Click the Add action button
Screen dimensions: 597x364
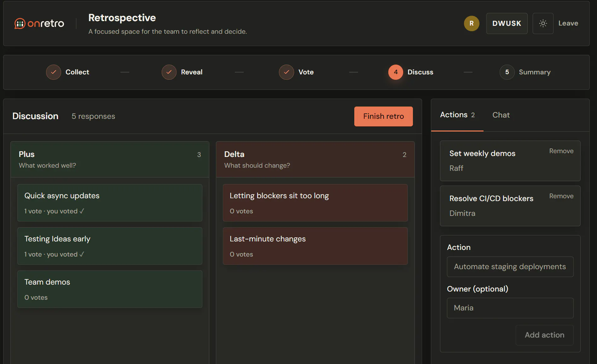click(544, 335)
